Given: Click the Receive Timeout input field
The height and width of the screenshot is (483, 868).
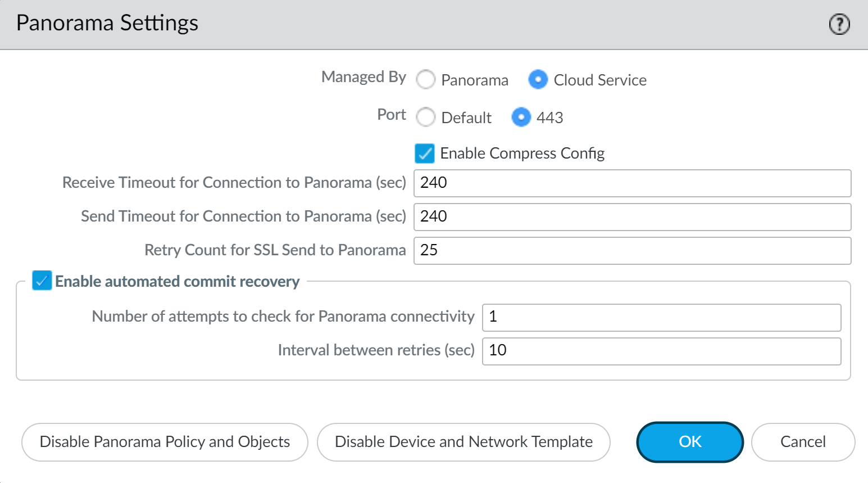Looking at the screenshot, I should coord(632,183).
